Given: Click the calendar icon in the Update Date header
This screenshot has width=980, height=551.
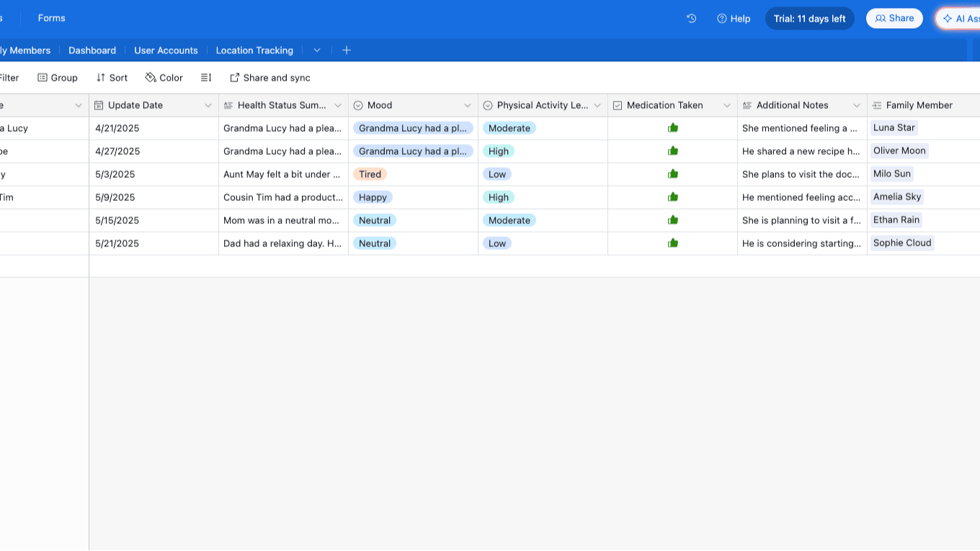Looking at the screenshot, I should tap(99, 105).
